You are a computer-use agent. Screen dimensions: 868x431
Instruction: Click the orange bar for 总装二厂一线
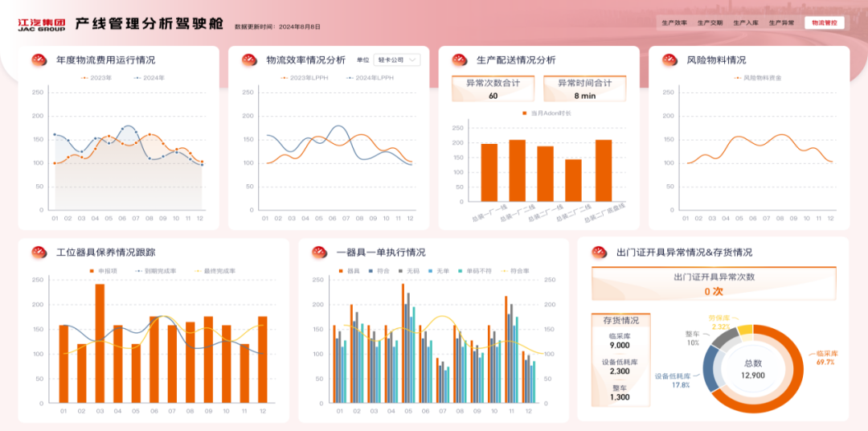point(546,174)
